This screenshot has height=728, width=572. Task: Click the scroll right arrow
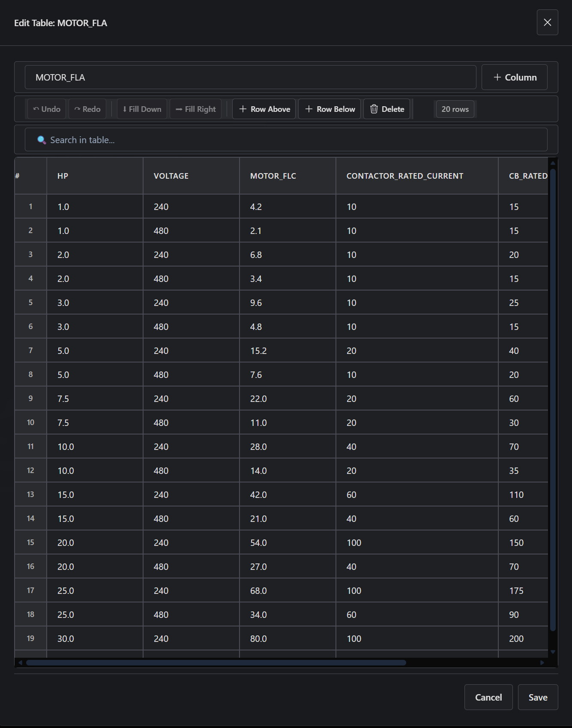[x=542, y=662]
